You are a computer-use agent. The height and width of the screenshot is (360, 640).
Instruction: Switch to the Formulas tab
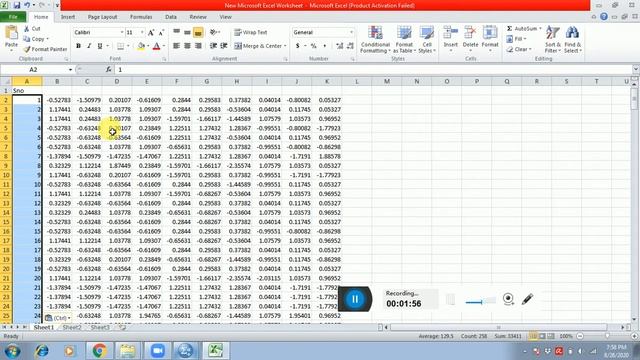tap(141, 17)
